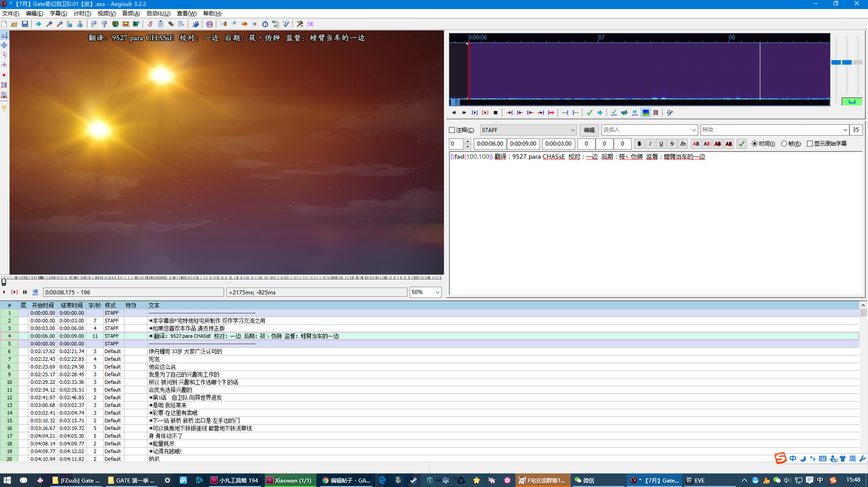This screenshot has height=487, width=868.
Task: Play the audio selection
Action: coord(475,113)
